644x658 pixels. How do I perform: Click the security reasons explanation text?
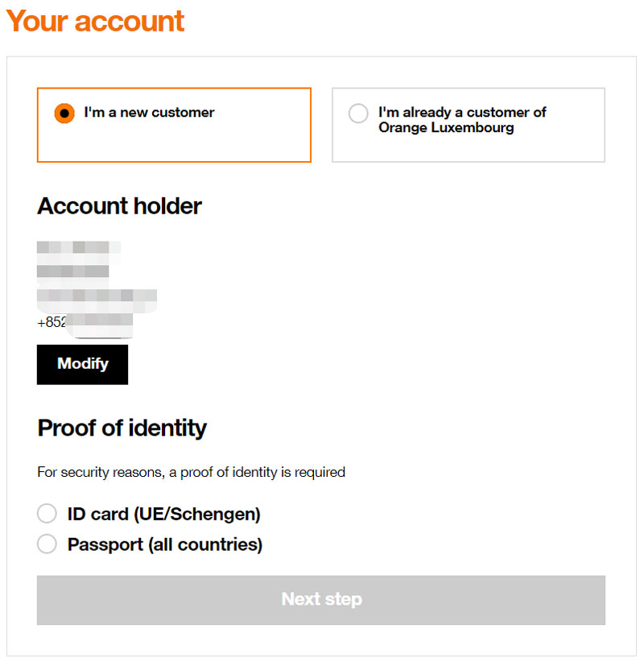click(x=191, y=472)
